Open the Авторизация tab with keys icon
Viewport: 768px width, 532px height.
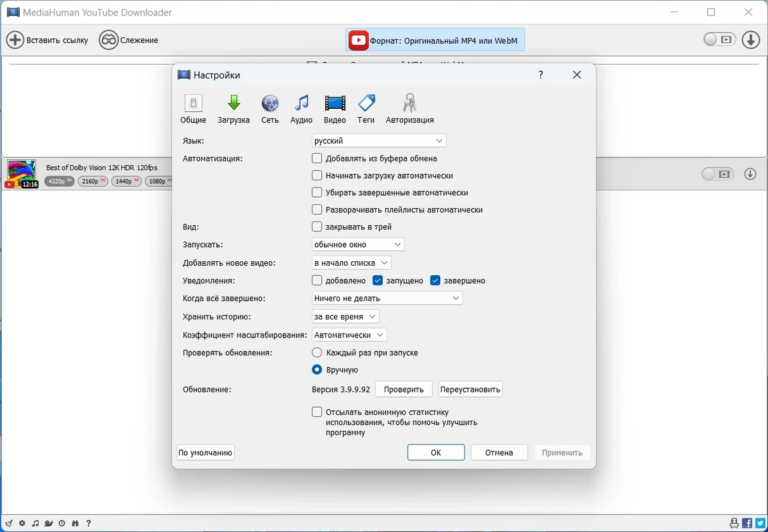click(410, 109)
